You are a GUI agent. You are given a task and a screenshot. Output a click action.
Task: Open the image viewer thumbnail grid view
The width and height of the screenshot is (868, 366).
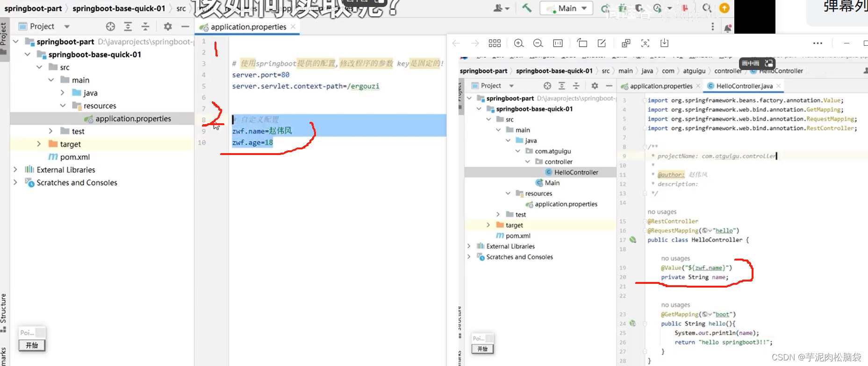click(495, 43)
